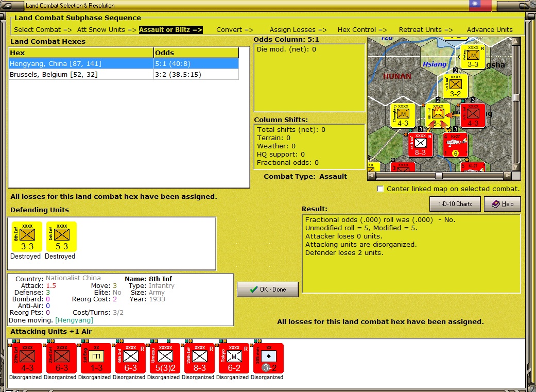
Task: Click the Unmodified roll = 5 result line
Action: point(361,228)
